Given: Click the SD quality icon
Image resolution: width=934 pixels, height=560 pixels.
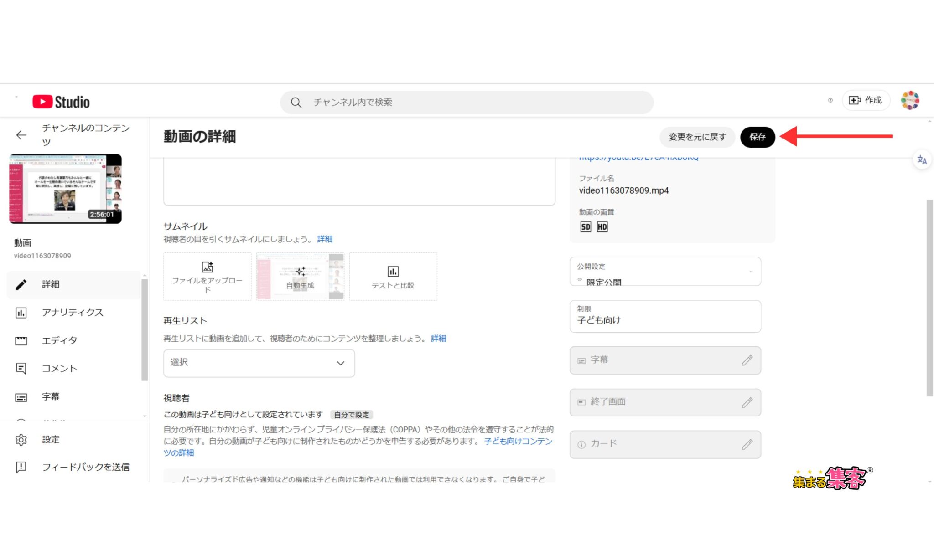Looking at the screenshot, I should click(586, 227).
